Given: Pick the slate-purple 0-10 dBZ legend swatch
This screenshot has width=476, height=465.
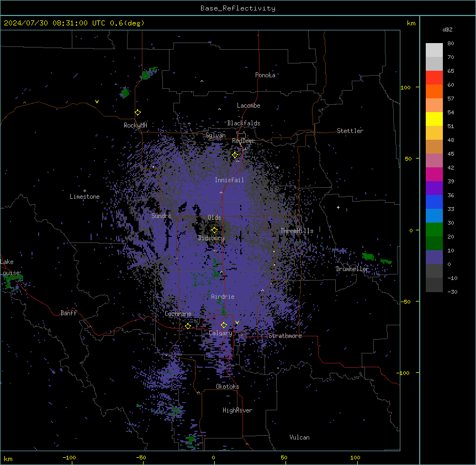Looking at the screenshot, I should pyautogui.click(x=434, y=257).
